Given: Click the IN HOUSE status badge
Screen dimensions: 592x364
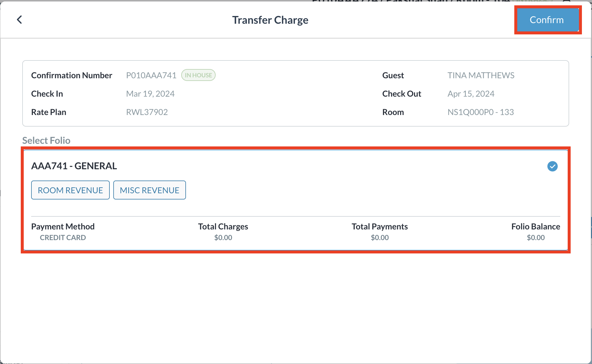Looking at the screenshot, I should pos(198,75).
